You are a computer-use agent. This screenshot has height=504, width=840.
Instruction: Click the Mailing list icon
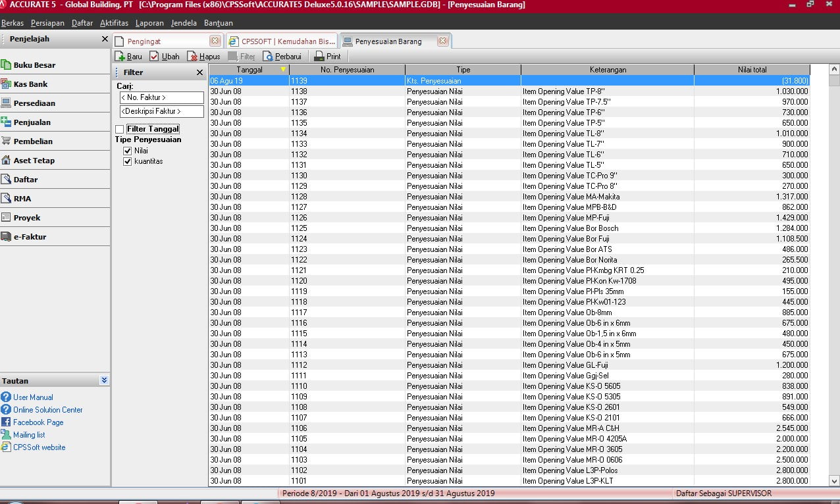7,434
